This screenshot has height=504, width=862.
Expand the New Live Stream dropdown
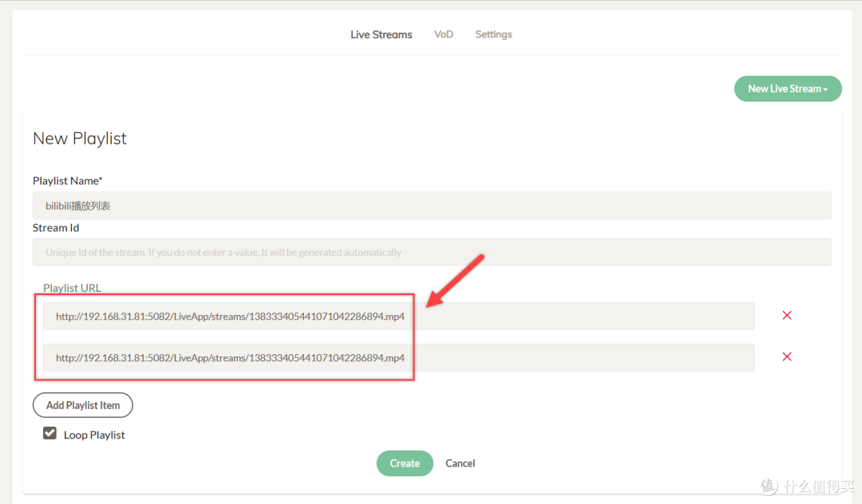(787, 89)
